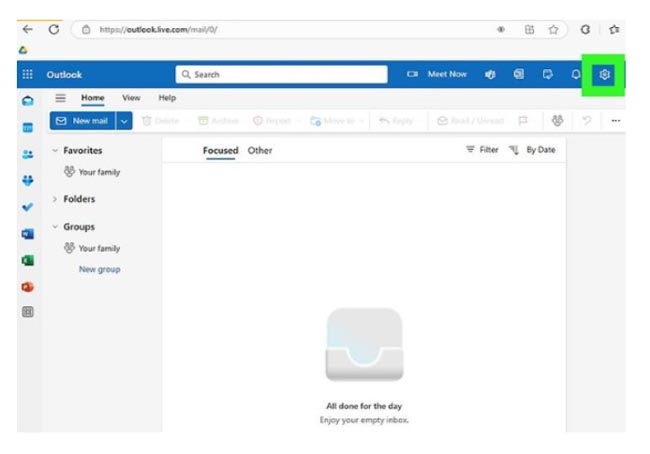The image size is (650, 454).
Task: Open the Settings gear icon
Action: tap(604, 75)
